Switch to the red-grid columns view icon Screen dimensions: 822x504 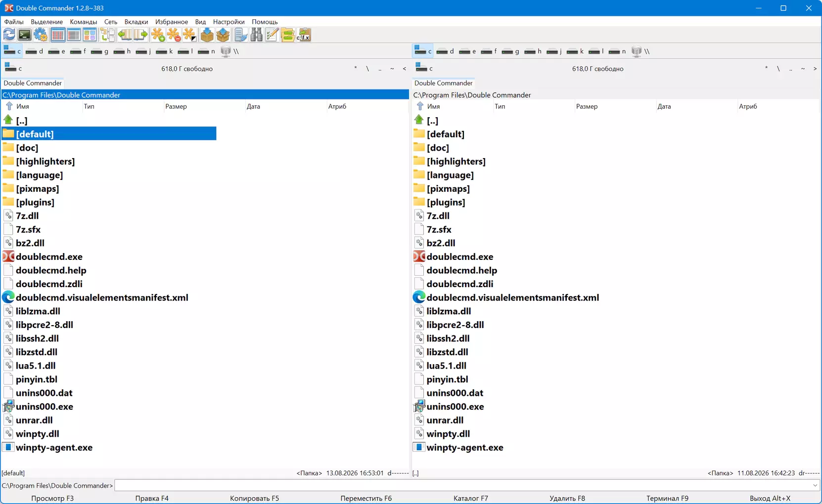(x=58, y=35)
